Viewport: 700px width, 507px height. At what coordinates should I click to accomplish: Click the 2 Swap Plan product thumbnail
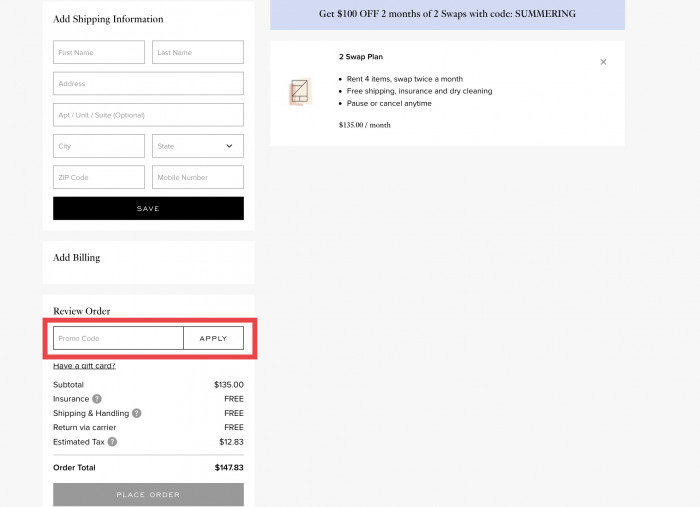point(300,91)
